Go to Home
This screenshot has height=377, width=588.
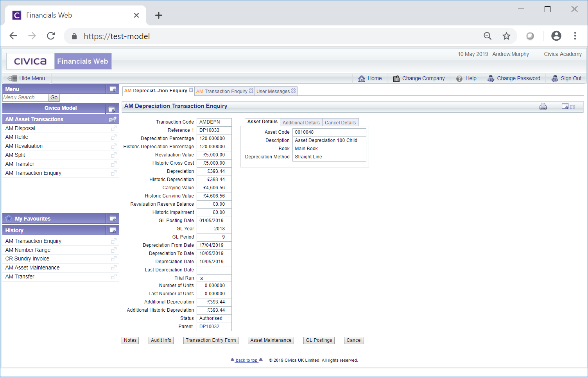coord(370,78)
